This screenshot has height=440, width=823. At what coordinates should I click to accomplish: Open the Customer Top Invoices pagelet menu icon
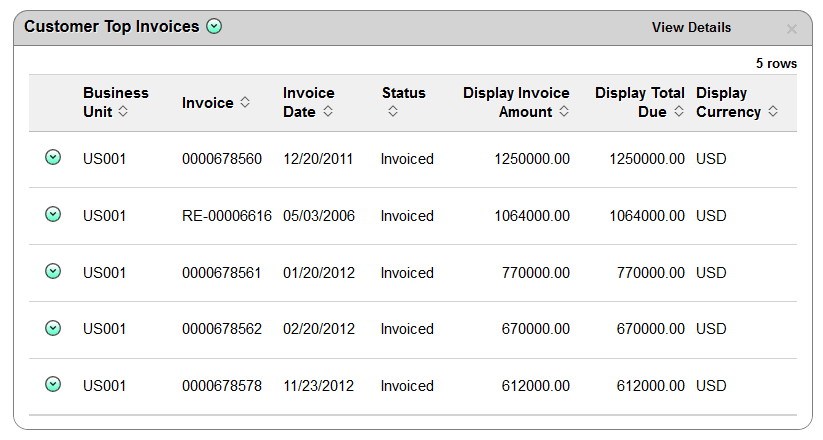click(214, 26)
